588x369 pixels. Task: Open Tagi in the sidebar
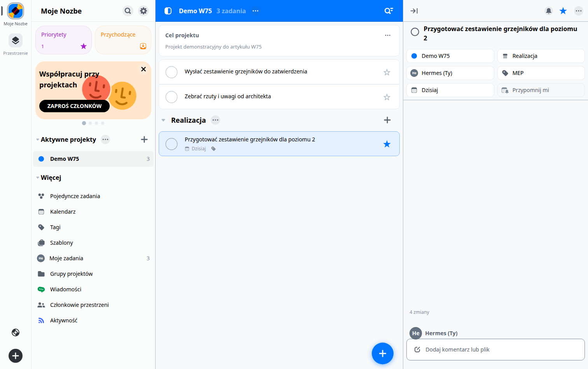tap(93, 227)
